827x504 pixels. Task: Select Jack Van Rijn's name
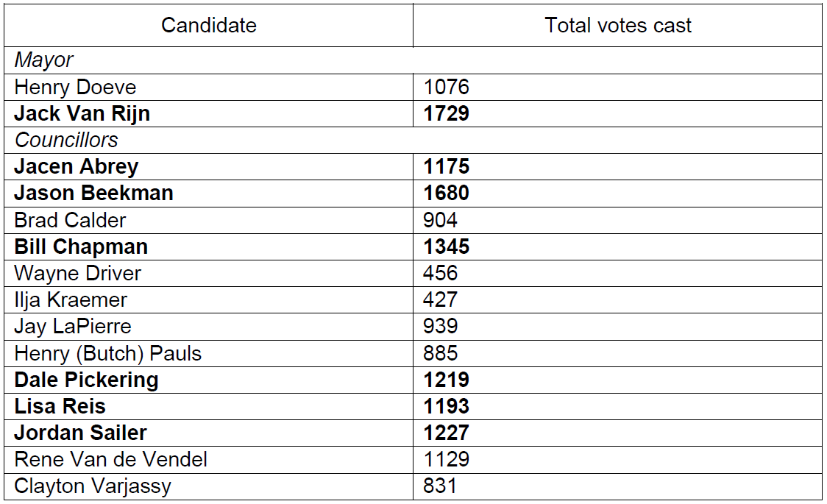click(x=82, y=114)
